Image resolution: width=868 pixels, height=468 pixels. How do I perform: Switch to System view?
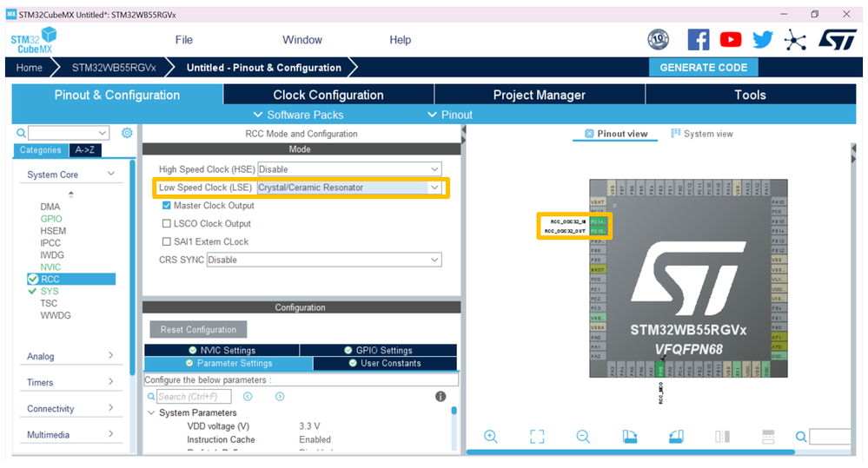pyautogui.click(x=702, y=134)
